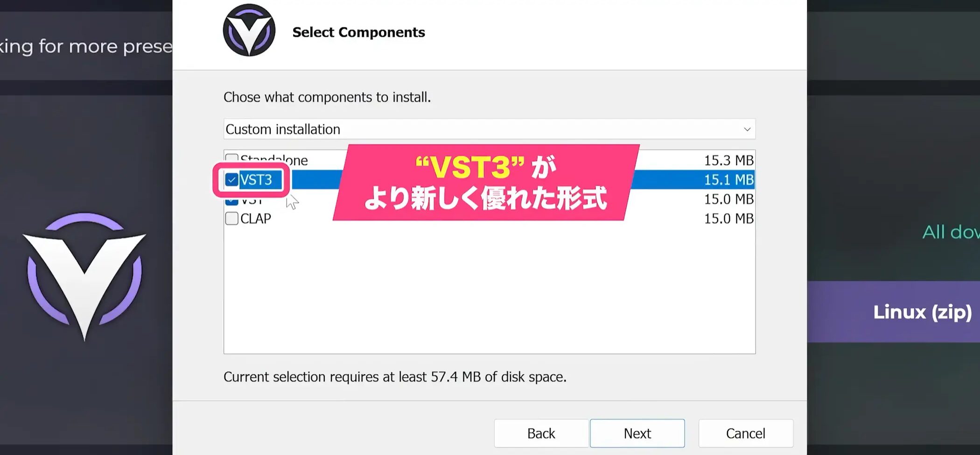
Task: Enable the Standalone component checkbox
Action: pos(232,159)
